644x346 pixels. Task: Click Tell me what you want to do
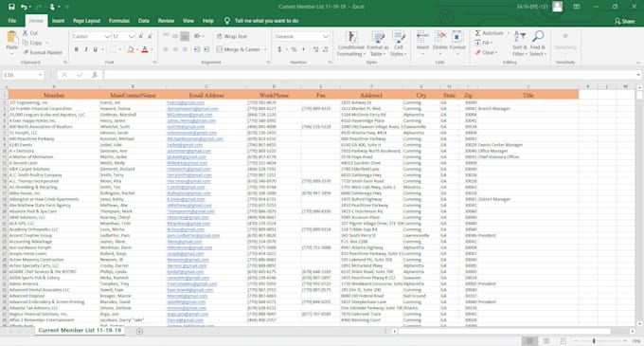click(x=266, y=21)
